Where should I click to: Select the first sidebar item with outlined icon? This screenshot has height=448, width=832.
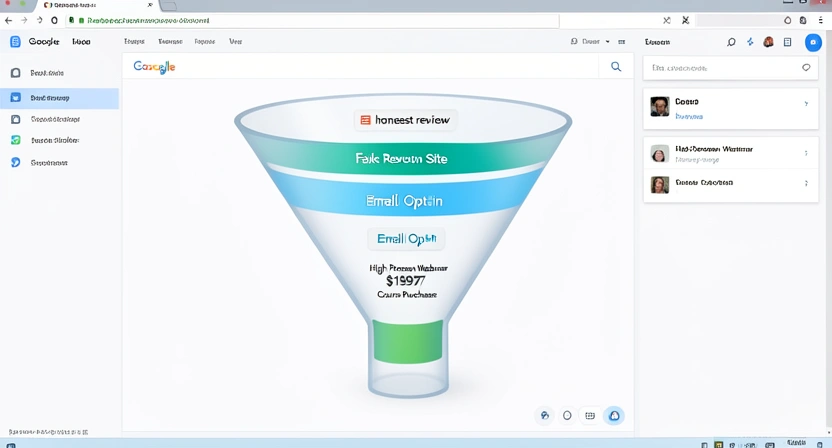(59, 73)
